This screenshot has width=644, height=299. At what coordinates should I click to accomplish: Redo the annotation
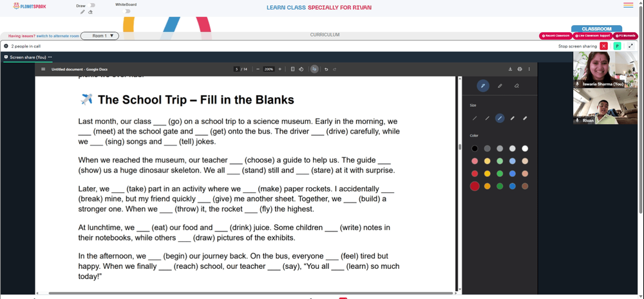pyautogui.click(x=335, y=69)
